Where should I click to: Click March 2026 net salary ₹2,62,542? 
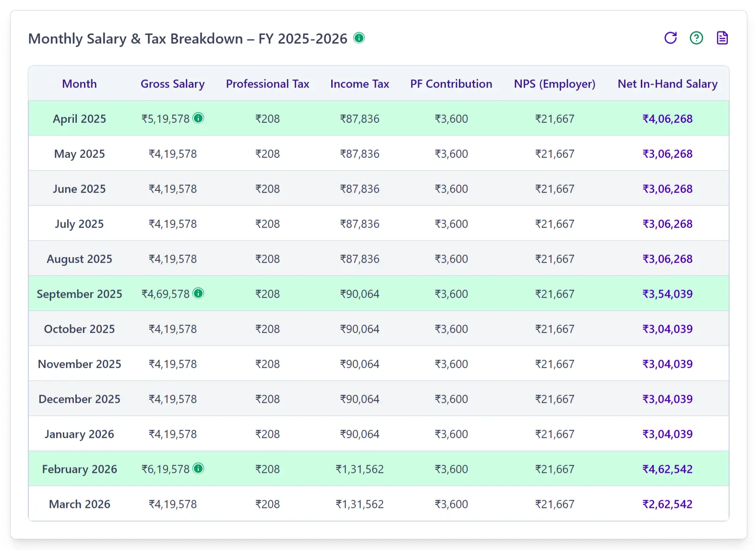point(667,504)
